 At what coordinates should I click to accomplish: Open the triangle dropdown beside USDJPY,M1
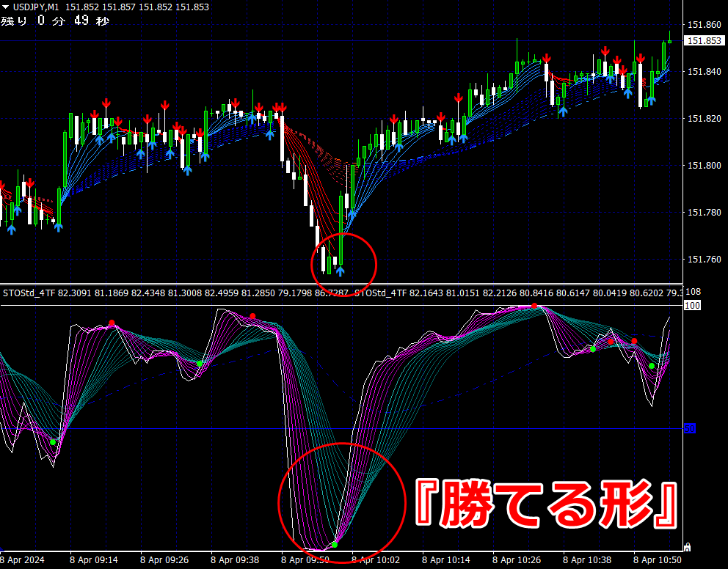coord(6,7)
